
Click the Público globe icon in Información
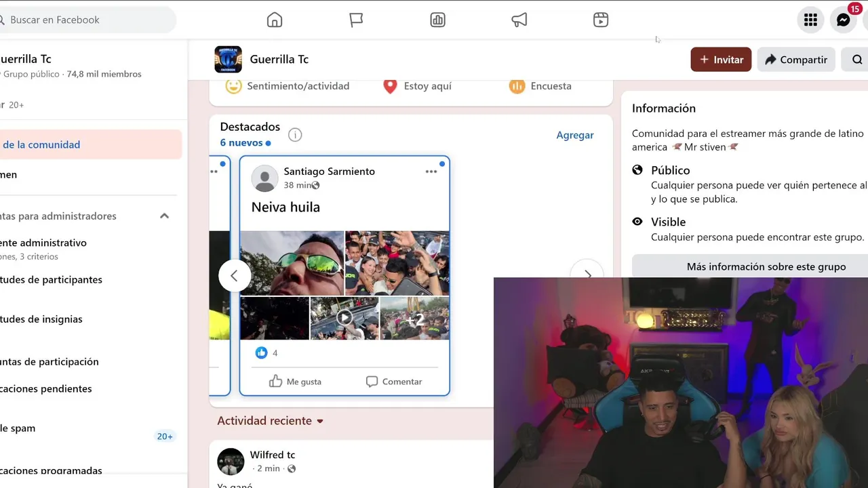click(x=637, y=170)
